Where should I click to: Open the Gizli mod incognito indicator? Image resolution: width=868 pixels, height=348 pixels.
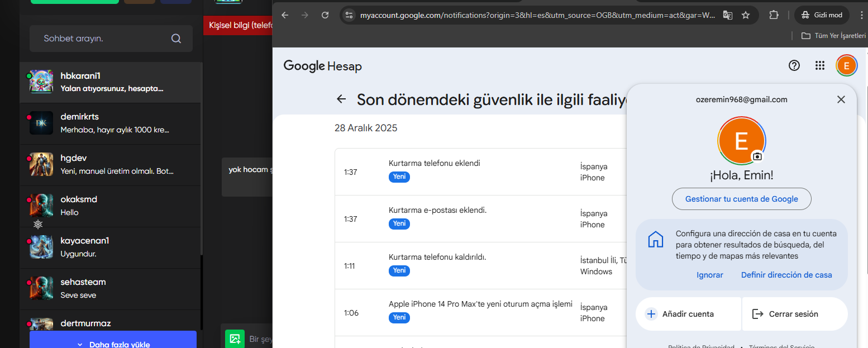coord(822,15)
